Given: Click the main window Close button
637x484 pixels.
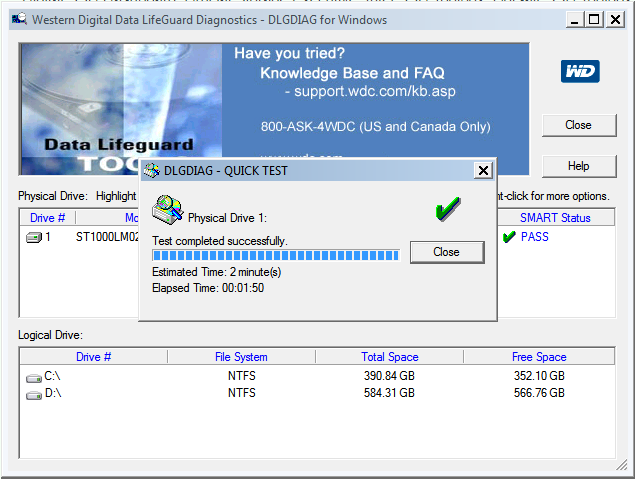Looking at the screenshot, I should point(579,125).
